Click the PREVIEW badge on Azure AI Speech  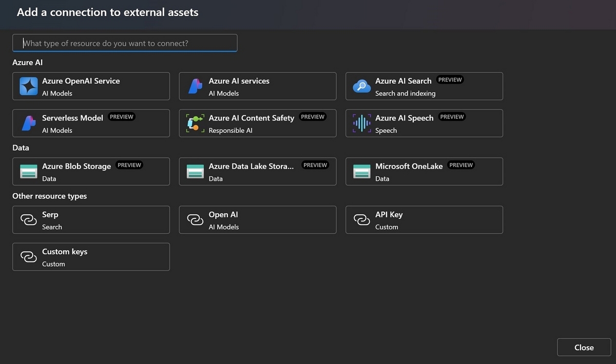(x=452, y=117)
